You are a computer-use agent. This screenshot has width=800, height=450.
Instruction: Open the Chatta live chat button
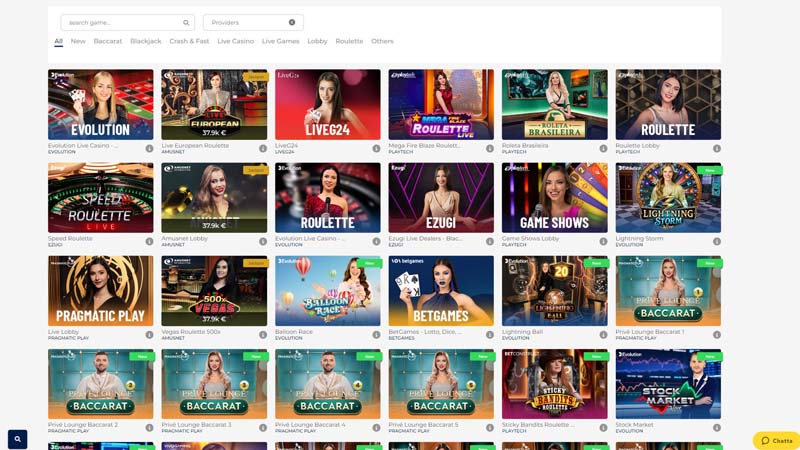coord(776,441)
